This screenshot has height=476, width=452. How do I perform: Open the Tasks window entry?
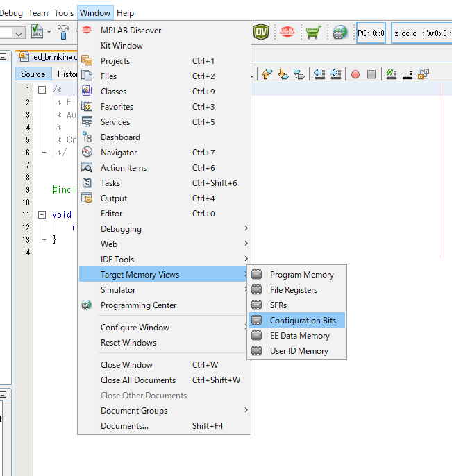pyautogui.click(x=165, y=183)
